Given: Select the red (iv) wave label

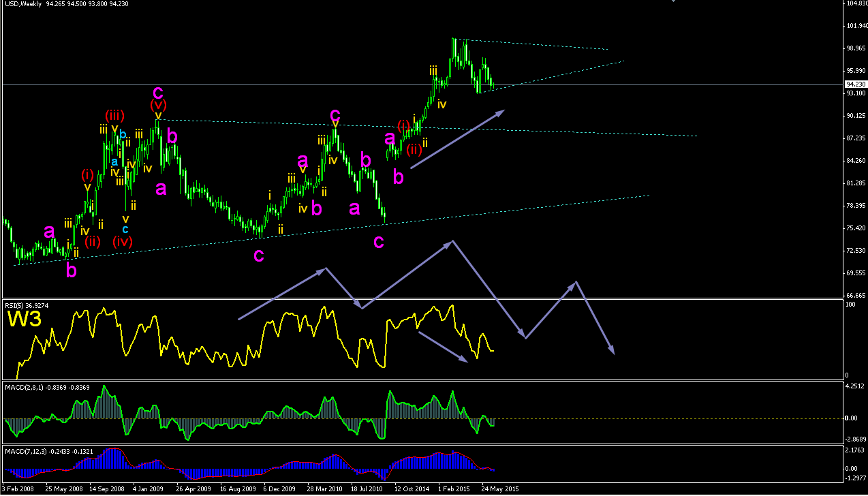Looking at the screenshot, I should (123, 241).
